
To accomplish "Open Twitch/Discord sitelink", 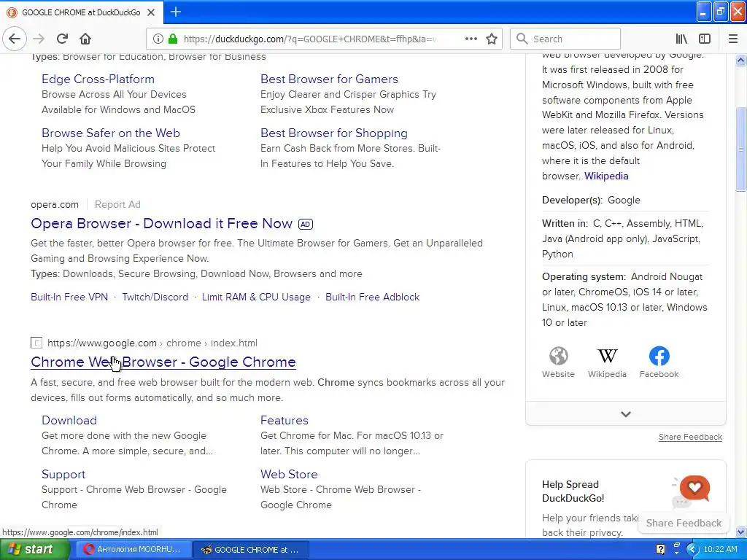I will point(155,297).
